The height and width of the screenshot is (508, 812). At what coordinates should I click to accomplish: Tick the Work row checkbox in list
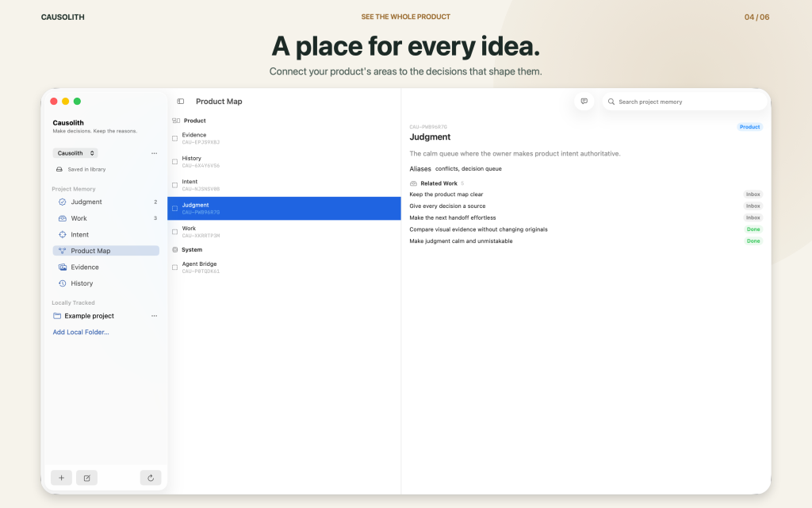(174, 232)
